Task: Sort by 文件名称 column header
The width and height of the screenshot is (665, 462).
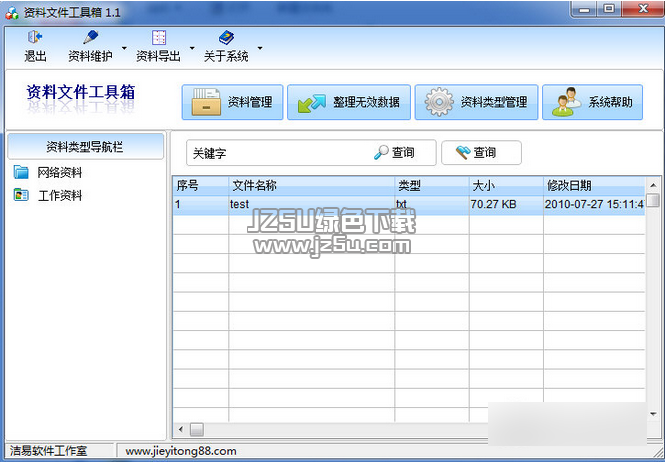Action: click(312, 185)
